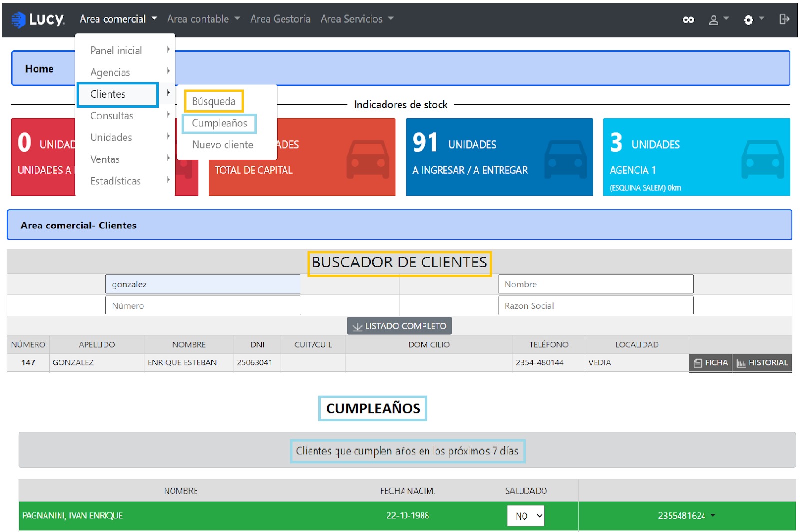This screenshot has width=800, height=532.
Task: Click the LISTADO COMPLETO button
Action: (x=399, y=326)
